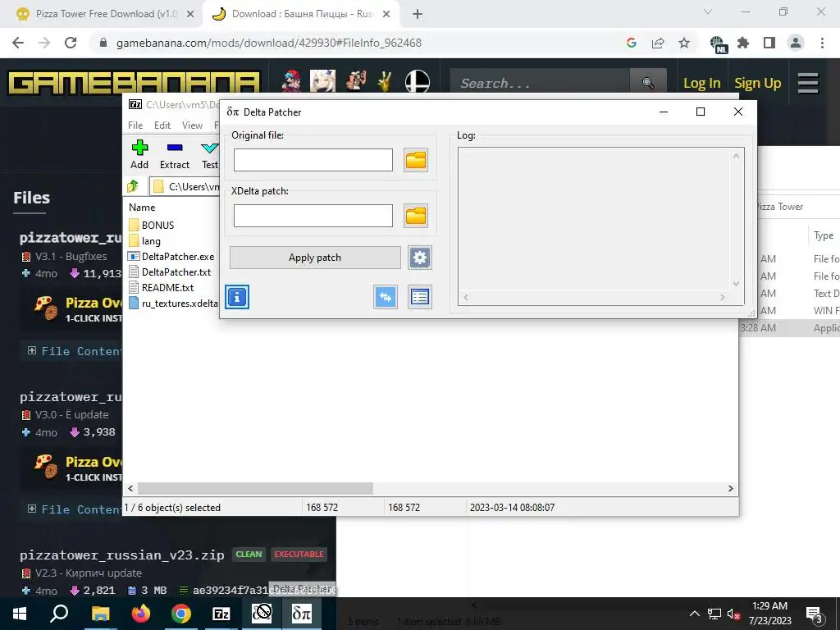Focus the Original file input field

click(x=313, y=160)
